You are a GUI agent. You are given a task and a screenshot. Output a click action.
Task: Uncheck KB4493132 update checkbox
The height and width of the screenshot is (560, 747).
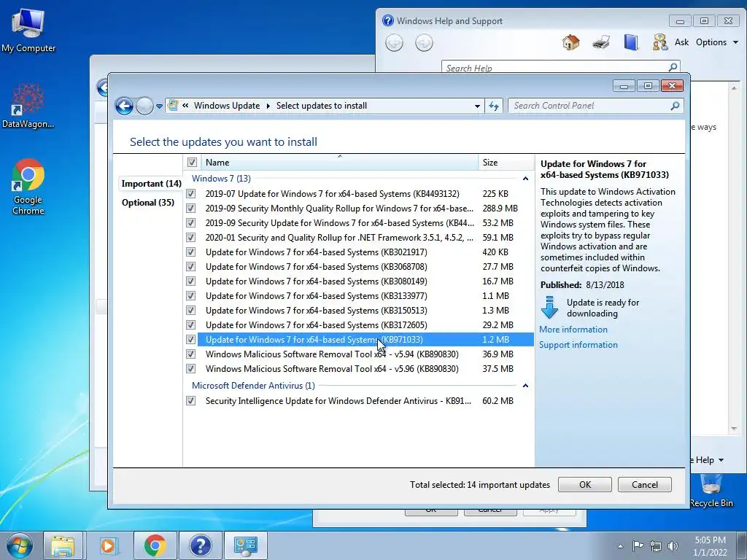(191, 194)
